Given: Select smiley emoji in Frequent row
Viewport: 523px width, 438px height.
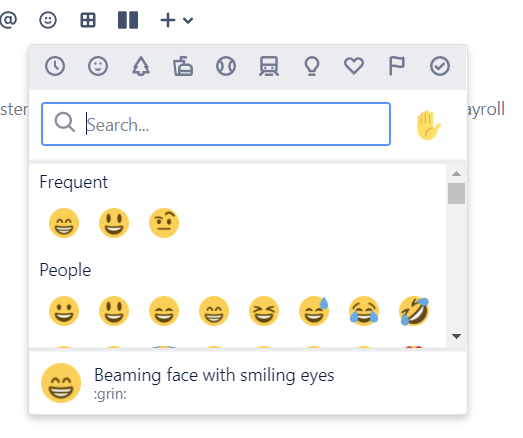Looking at the screenshot, I should pos(114,223).
